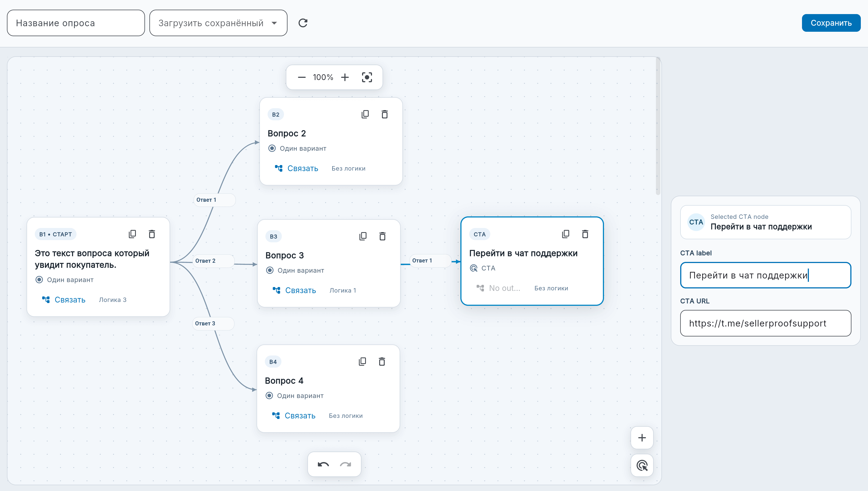Viewport: 868px width, 491px height.
Task: Add a new question node with plus button
Action: (642, 438)
